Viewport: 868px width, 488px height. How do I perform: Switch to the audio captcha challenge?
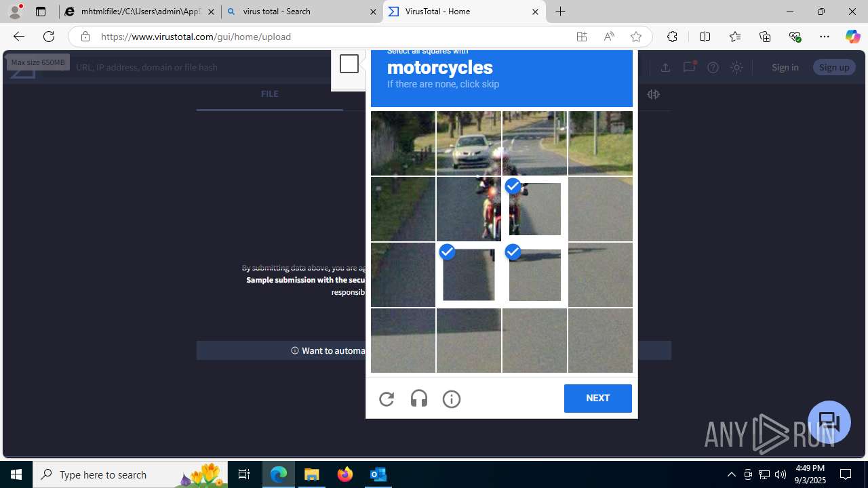coord(419,399)
